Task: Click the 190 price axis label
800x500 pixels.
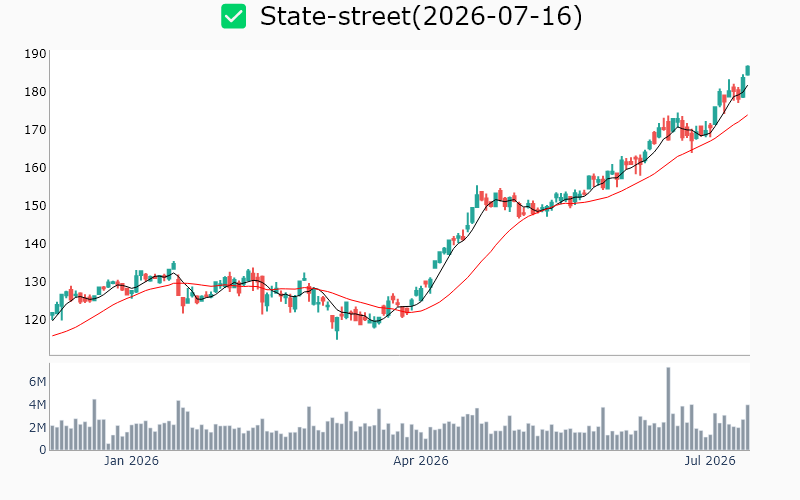Action: pos(35,54)
